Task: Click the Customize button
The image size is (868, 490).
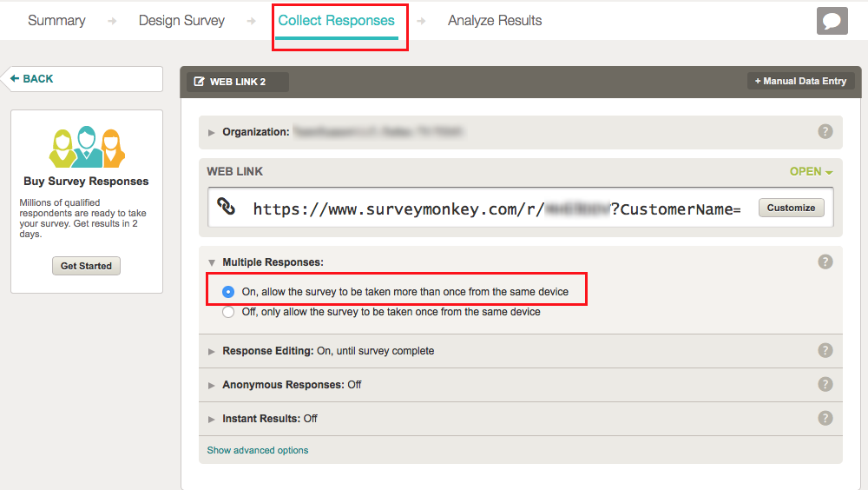Action: [791, 208]
